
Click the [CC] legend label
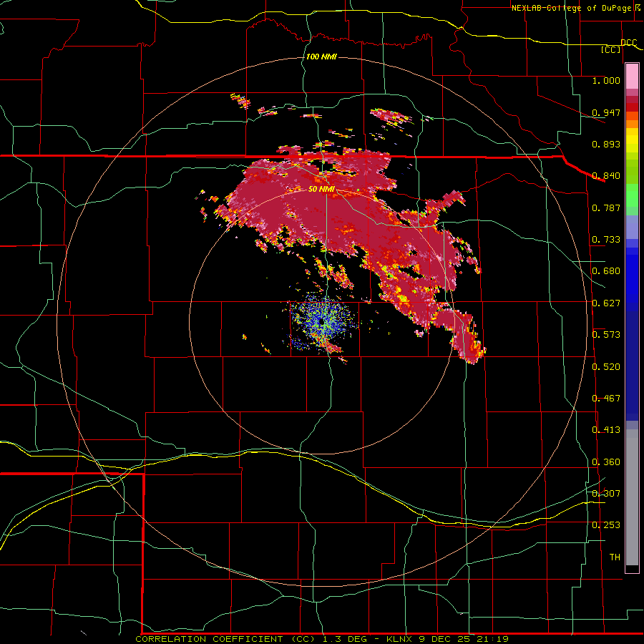[x=611, y=49]
